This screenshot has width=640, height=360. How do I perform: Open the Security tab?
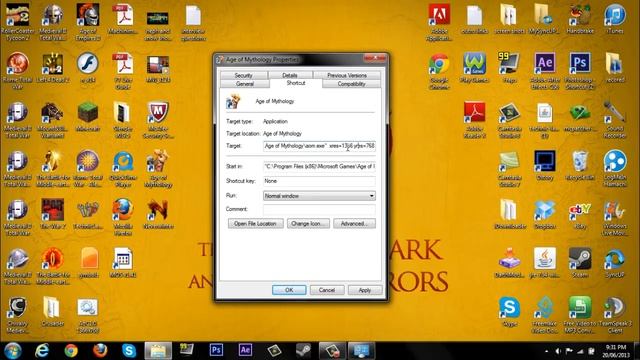(x=244, y=75)
